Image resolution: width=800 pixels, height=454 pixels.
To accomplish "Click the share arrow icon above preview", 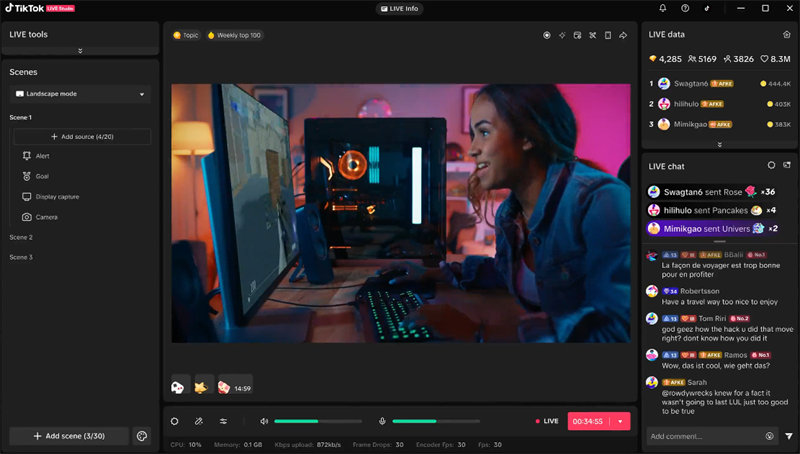I will (623, 35).
